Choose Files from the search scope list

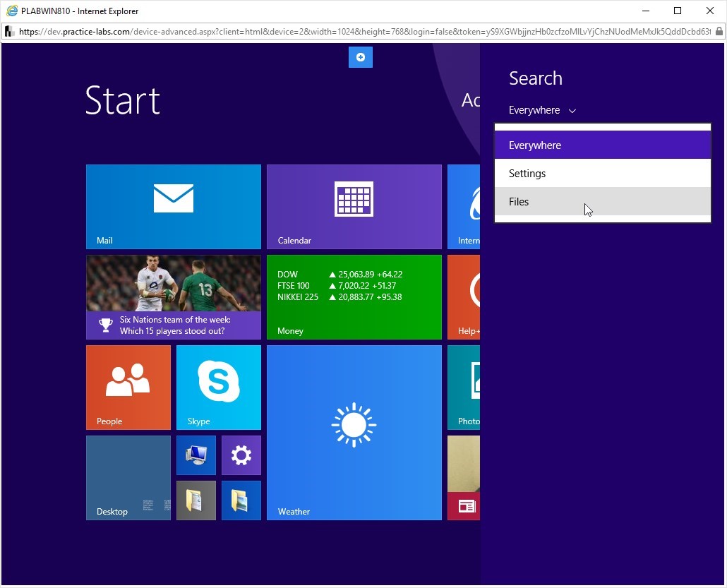point(603,202)
